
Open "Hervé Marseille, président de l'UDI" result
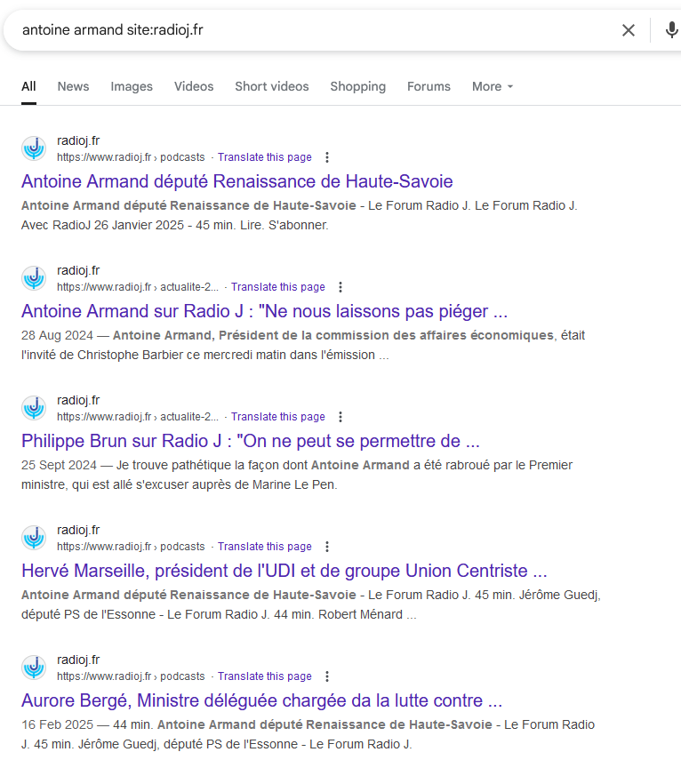click(284, 571)
